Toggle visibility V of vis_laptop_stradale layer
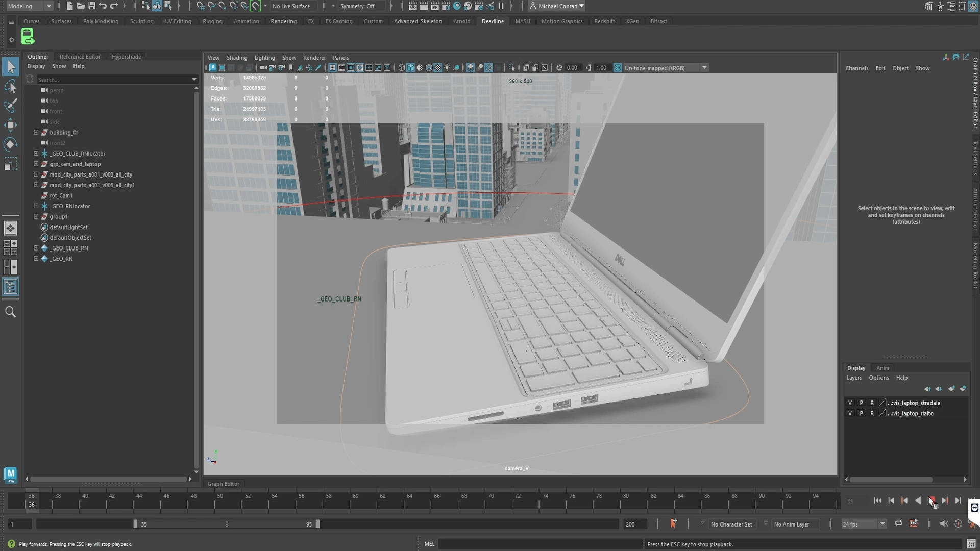Viewport: 980px width, 551px height. (850, 403)
